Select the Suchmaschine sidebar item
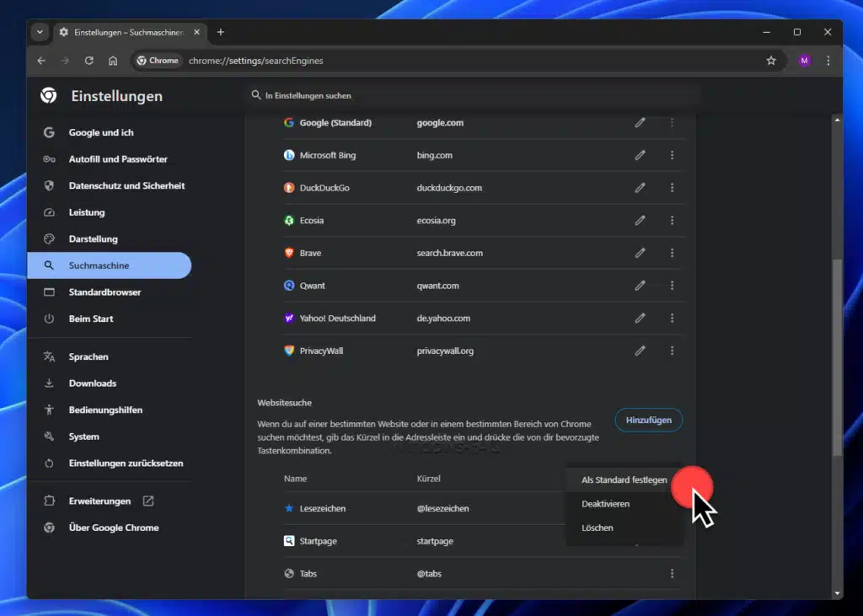This screenshot has width=863, height=616. tap(110, 265)
